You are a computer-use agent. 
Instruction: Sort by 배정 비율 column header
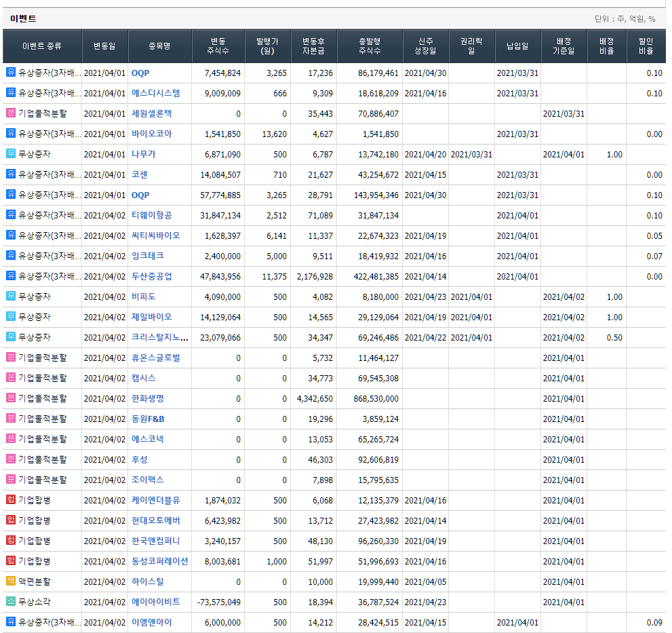[x=607, y=46]
